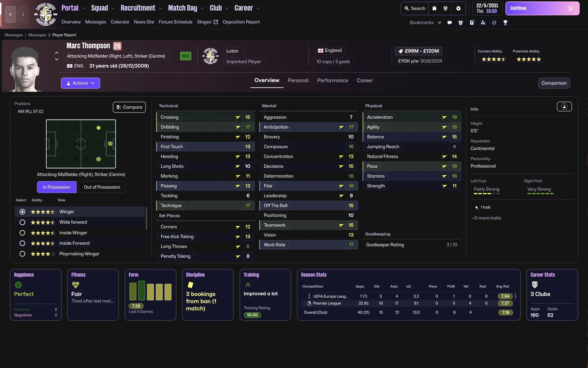This screenshot has height=368, width=588.
Task: Select the Winger role radio button
Action: click(x=22, y=212)
